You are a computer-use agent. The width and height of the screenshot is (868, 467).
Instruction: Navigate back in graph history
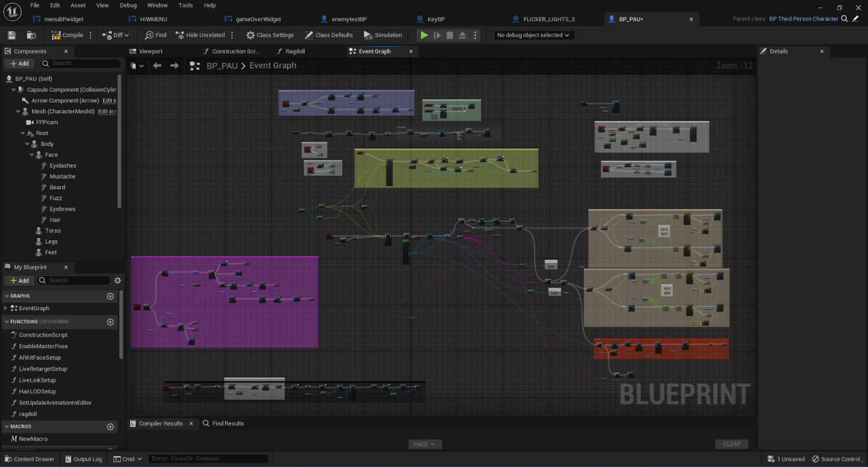[157, 66]
